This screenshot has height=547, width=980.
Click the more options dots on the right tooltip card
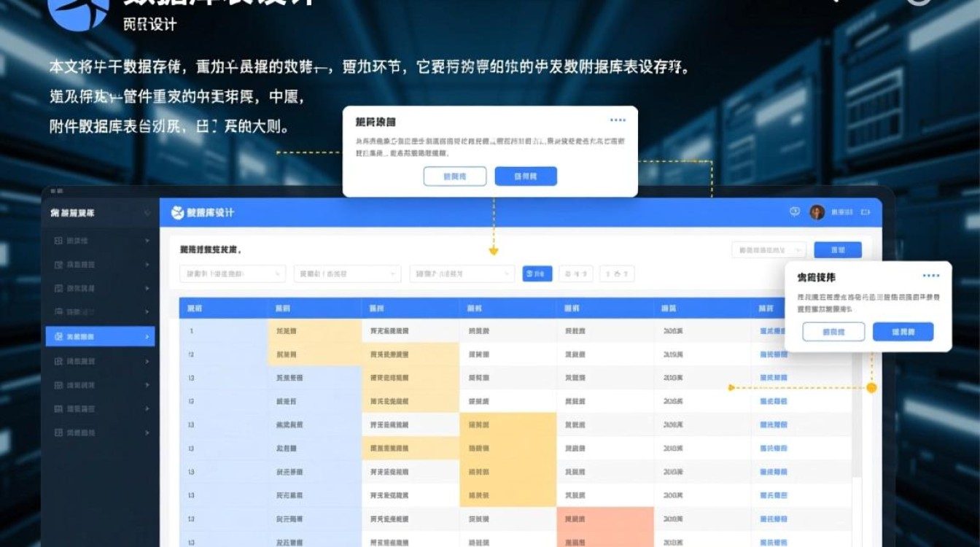pos(930,276)
